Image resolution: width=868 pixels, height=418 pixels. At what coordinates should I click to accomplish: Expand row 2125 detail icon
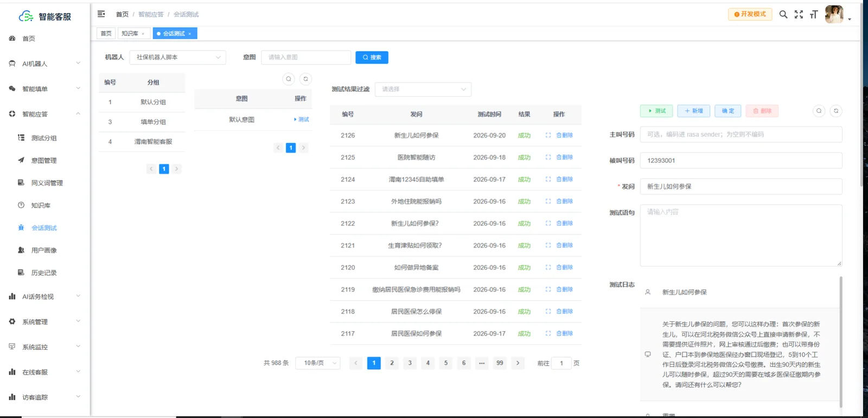[548, 157]
